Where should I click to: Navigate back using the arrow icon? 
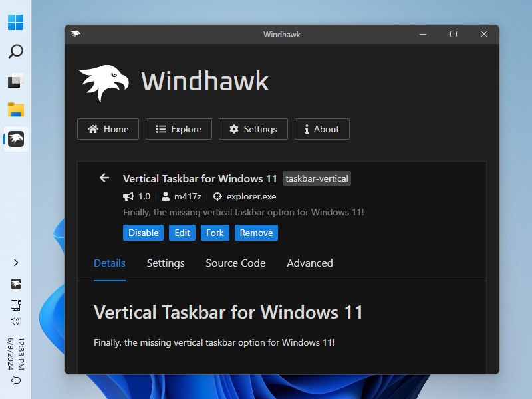104,178
